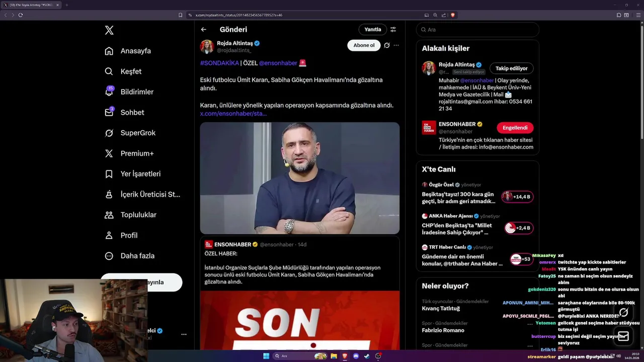The height and width of the screenshot is (362, 644).
Task: Open Windows Start menu
Action: (266, 356)
